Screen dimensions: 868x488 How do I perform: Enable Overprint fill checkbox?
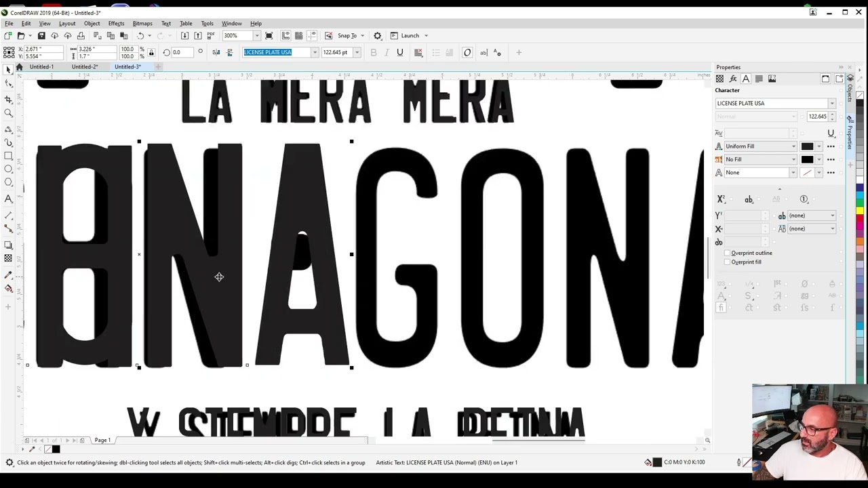click(x=728, y=262)
